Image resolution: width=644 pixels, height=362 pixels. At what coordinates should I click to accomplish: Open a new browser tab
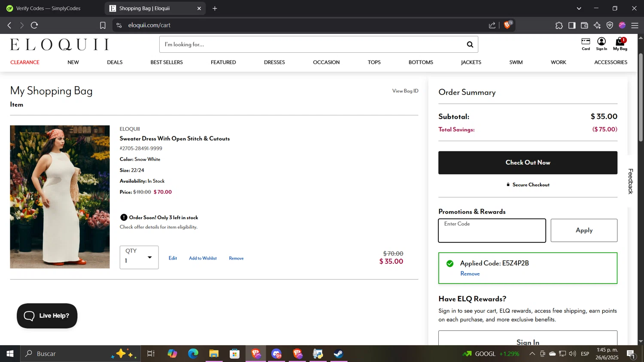point(215,8)
